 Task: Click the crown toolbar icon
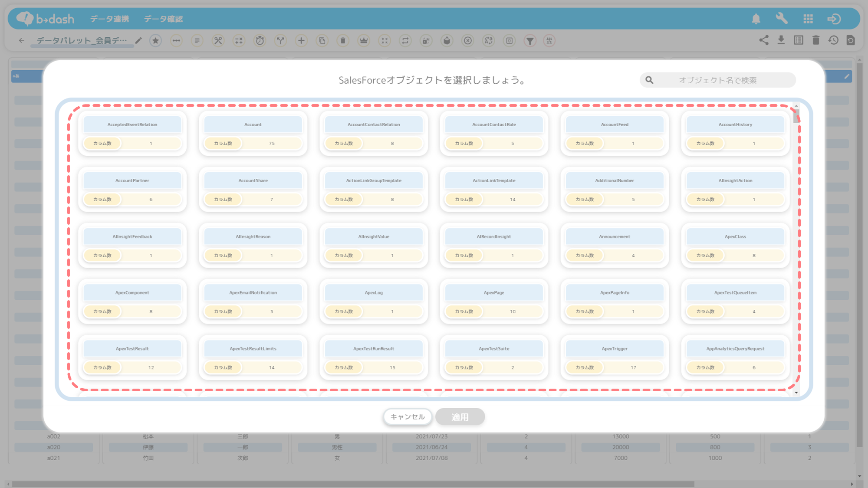(x=364, y=40)
